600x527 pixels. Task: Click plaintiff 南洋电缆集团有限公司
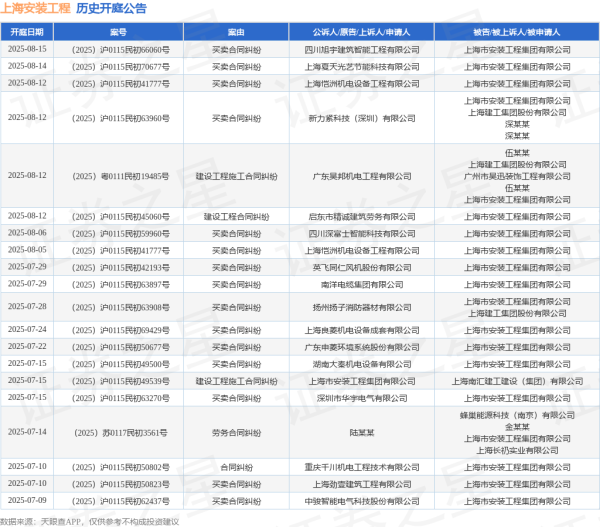[362, 285]
